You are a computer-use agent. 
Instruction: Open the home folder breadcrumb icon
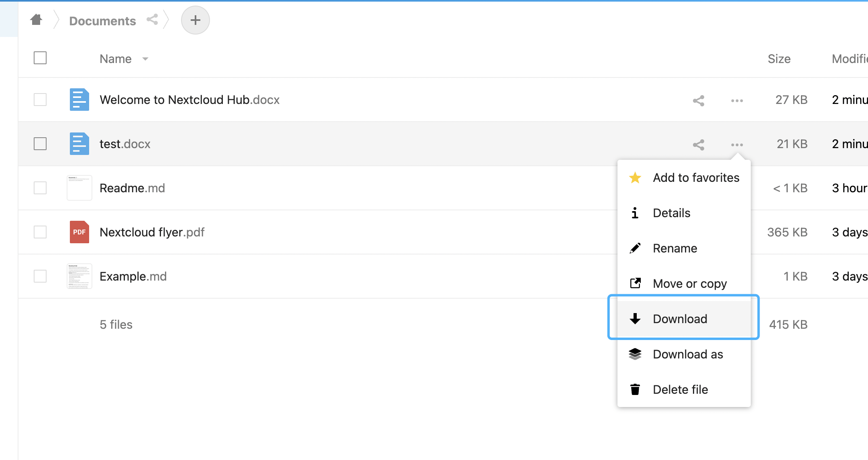click(36, 20)
